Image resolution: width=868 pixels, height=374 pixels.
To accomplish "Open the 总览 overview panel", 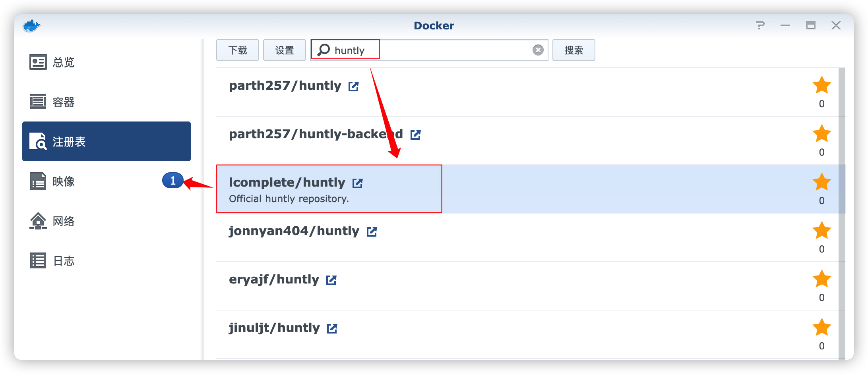I will coord(64,62).
